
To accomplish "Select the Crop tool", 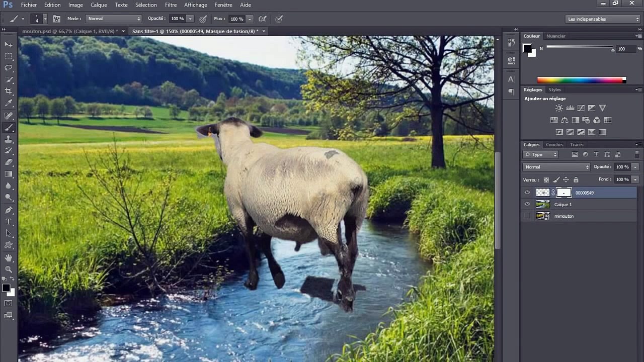I will point(9,91).
